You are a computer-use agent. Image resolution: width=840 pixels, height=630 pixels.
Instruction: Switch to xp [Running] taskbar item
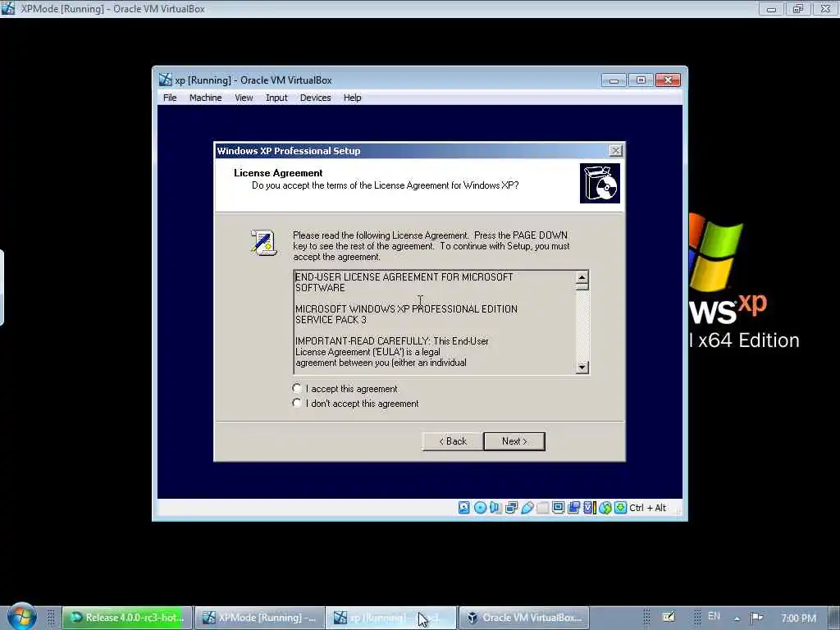click(x=391, y=618)
